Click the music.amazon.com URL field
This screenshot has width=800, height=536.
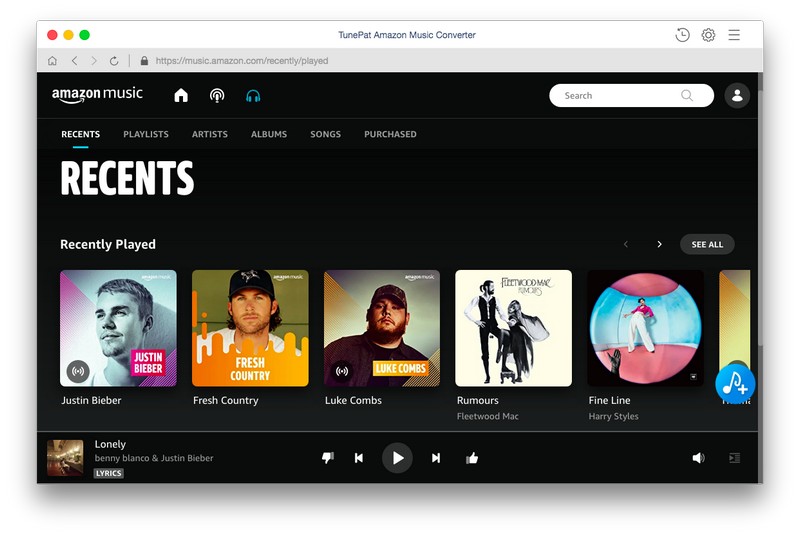click(241, 61)
